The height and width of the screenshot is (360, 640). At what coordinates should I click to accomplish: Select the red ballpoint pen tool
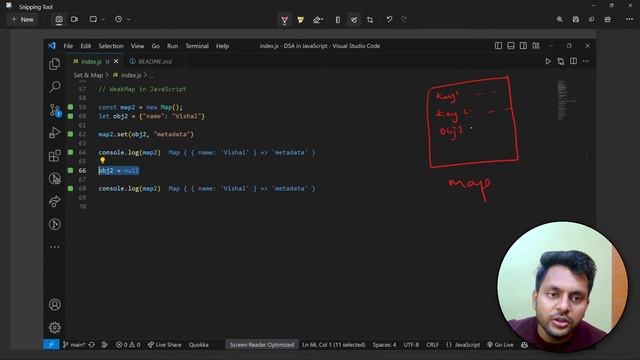click(284, 20)
